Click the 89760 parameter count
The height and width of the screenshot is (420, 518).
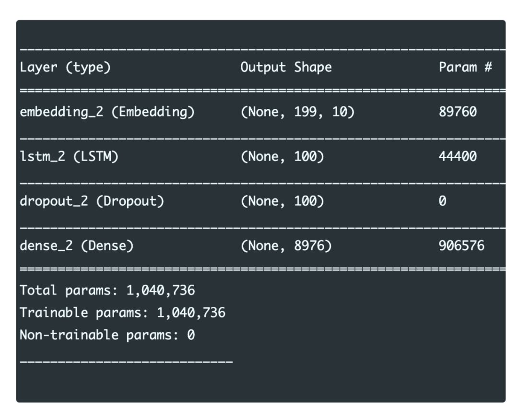(458, 112)
